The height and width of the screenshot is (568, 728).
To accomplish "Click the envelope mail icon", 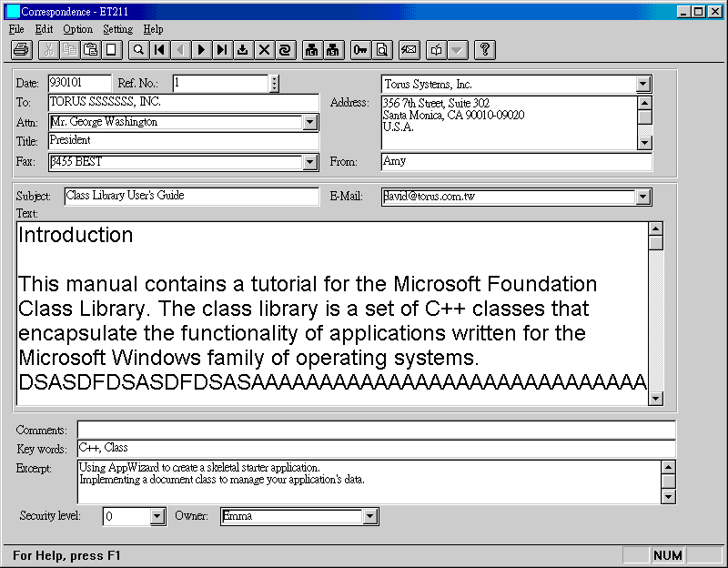I will 409,50.
